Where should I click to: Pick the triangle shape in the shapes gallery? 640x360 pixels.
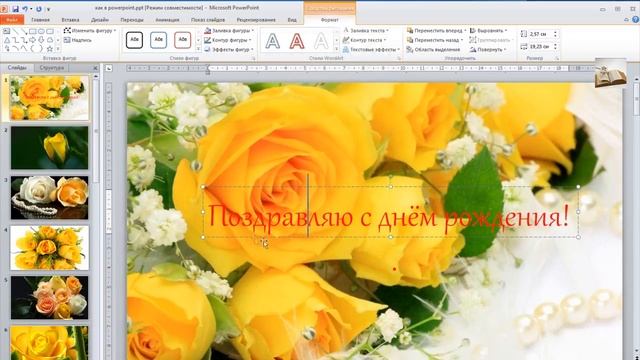point(7,40)
